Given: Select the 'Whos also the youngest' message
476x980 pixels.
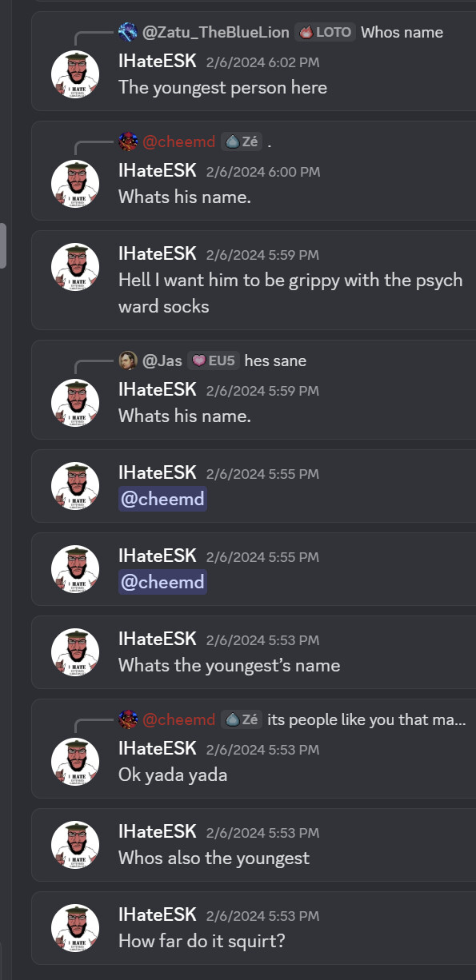Looking at the screenshot, I should click(254, 846).
